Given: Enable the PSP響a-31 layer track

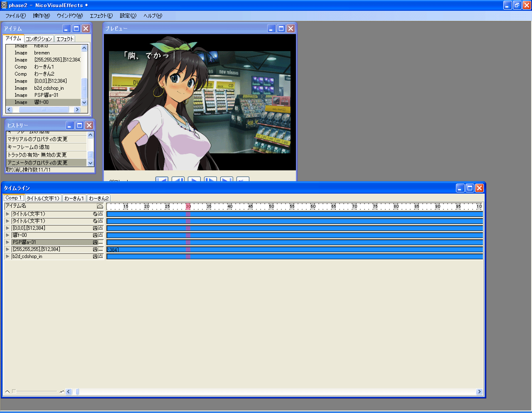Looking at the screenshot, I should pos(101,242).
